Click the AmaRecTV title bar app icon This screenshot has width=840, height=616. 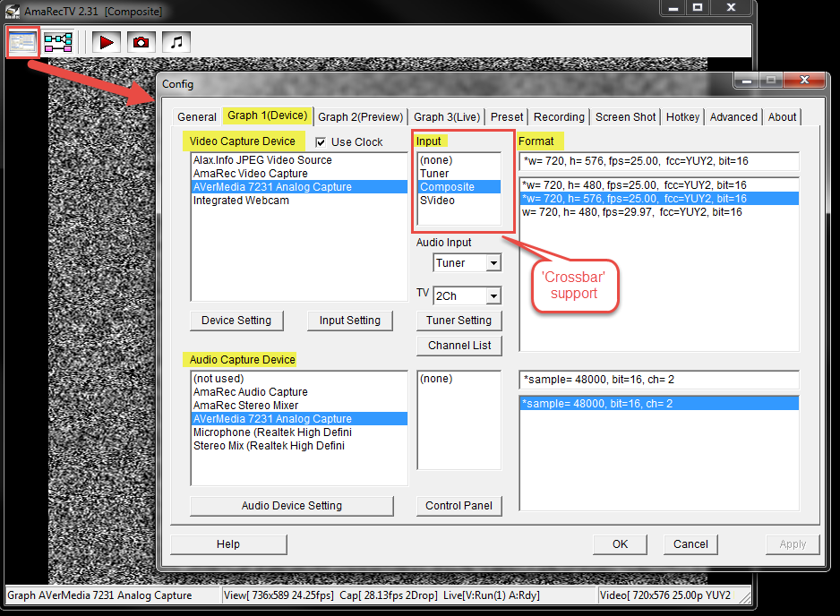coord(13,10)
